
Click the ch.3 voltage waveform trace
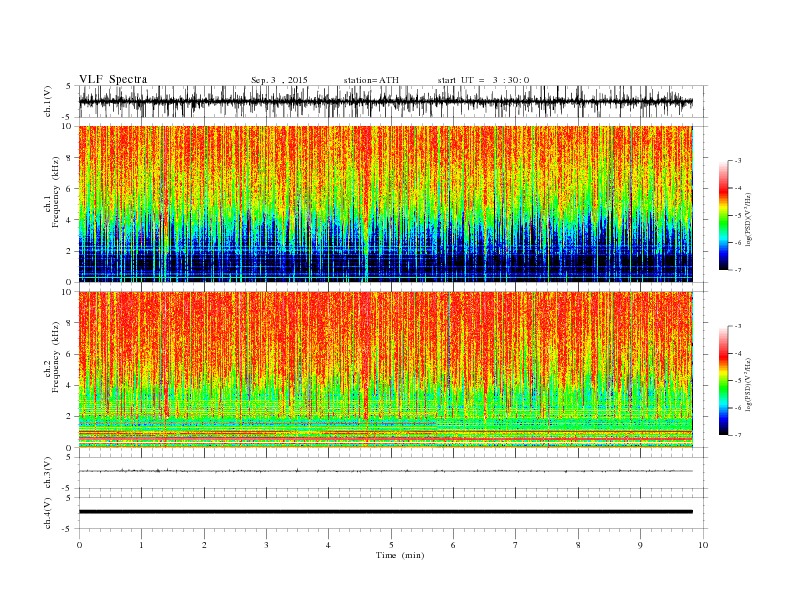click(x=385, y=471)
